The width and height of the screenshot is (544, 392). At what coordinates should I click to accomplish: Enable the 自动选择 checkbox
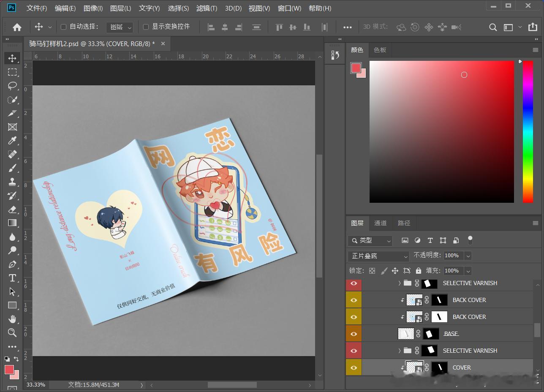tap(63, 27)
